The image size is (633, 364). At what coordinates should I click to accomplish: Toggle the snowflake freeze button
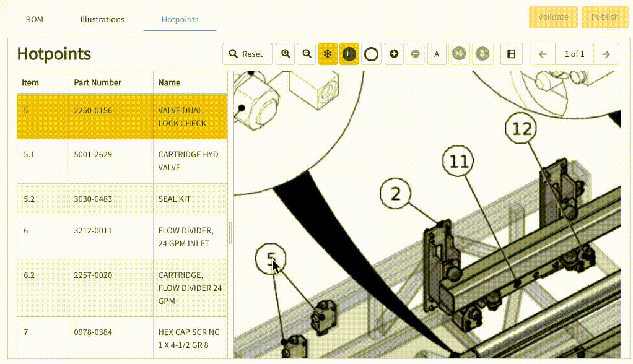click(x=328, y=54)
